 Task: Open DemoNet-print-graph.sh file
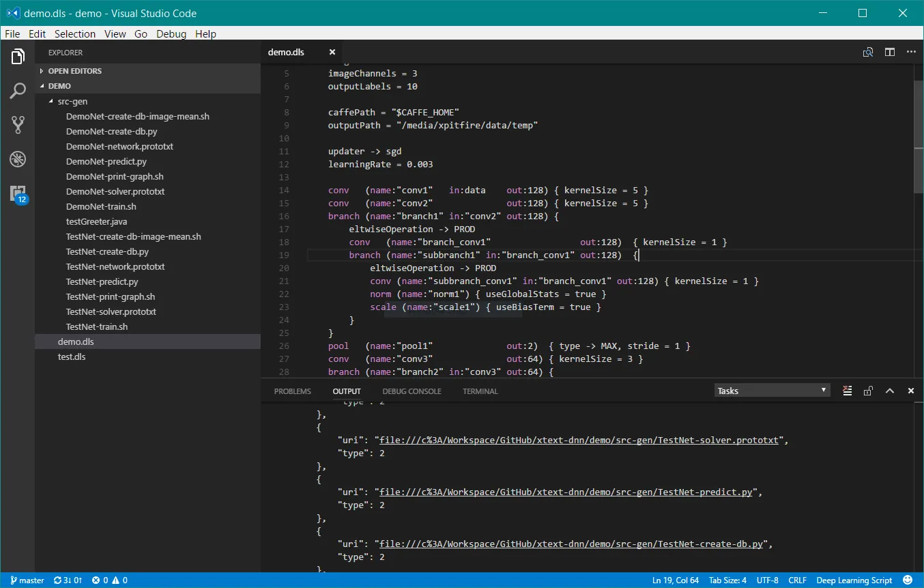coord(114,176)
